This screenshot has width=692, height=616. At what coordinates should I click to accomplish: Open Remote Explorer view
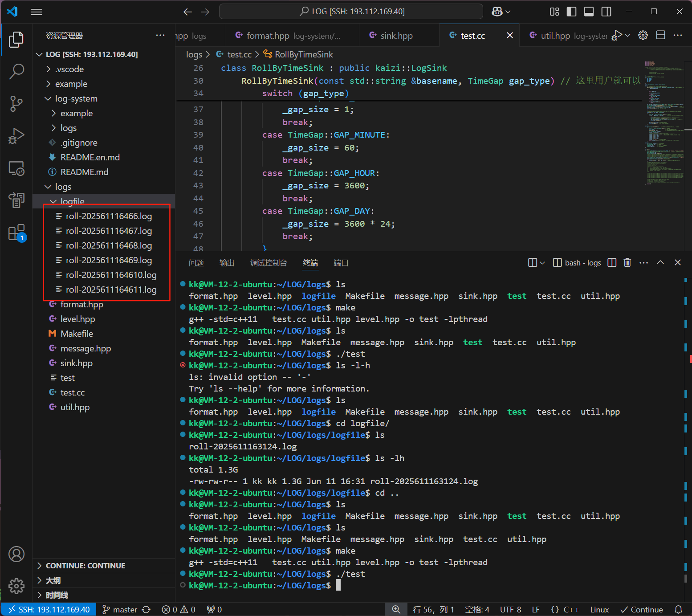pos(16,168)
